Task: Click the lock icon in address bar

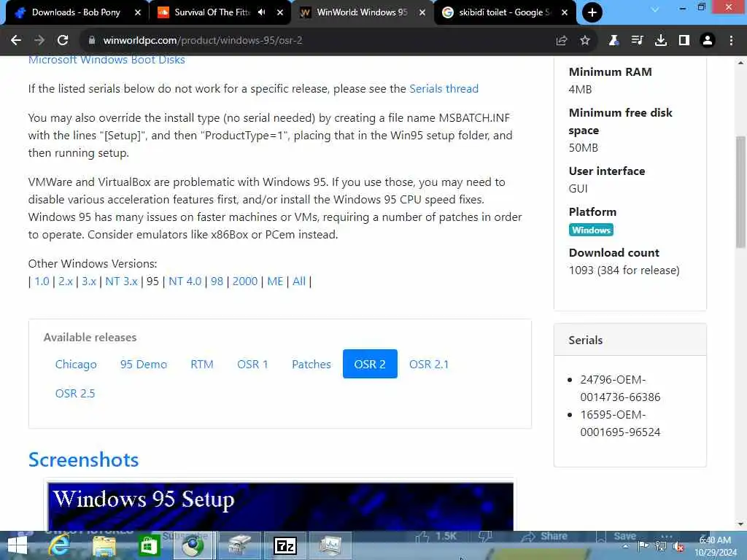Action: (x=92, y=41)
